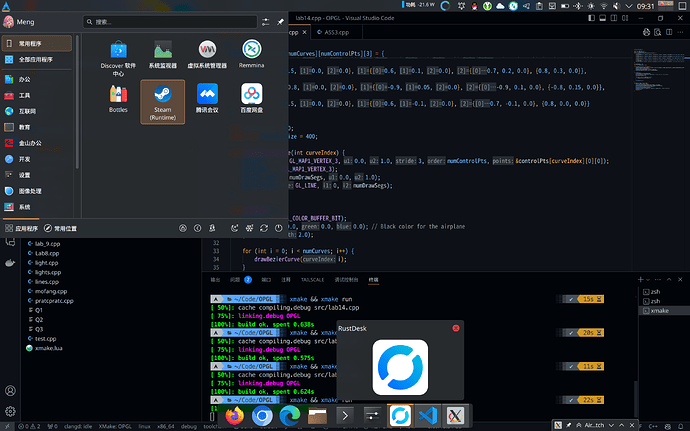Open the Manage gear in VS Code
The width and height of the screenshot is (690, 431).
tap(10, 411)
